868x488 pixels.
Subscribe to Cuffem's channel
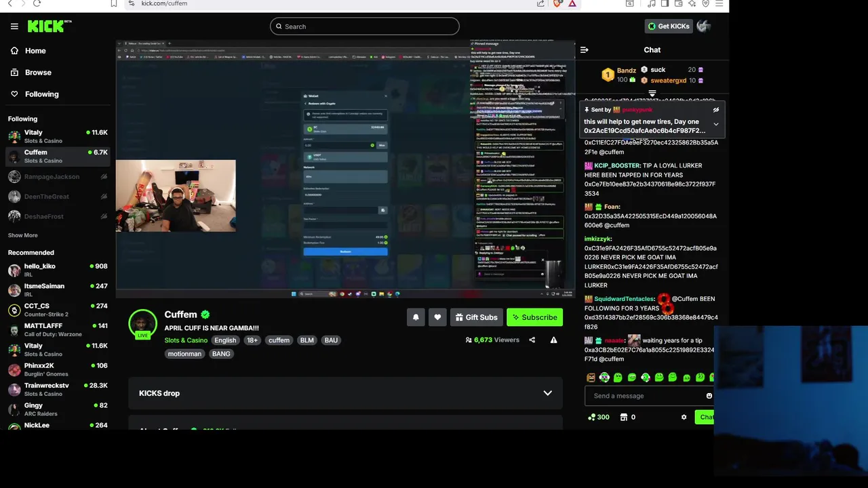click(535, 317)
